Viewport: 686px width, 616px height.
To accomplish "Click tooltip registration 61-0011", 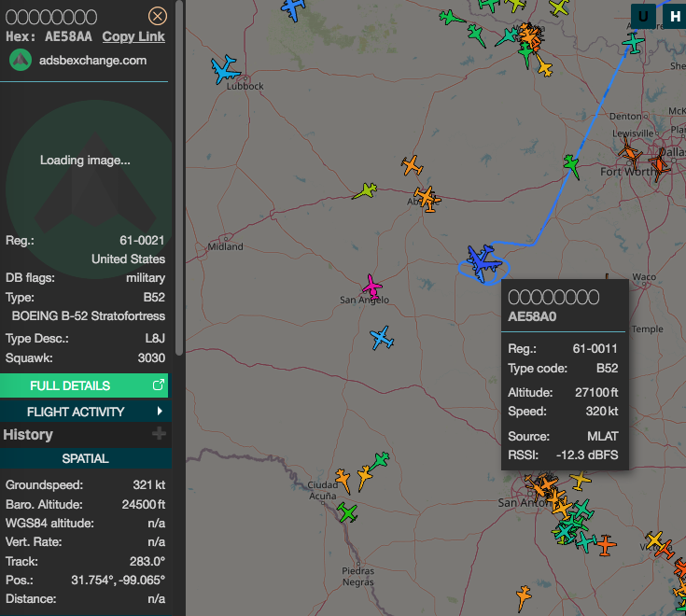I will pyautogui.click(x=595, y=349).
